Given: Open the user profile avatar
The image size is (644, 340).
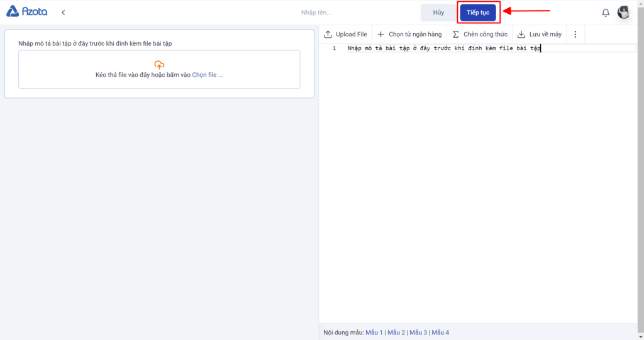Looking at the screenshot, I should (x=623, y=13).
